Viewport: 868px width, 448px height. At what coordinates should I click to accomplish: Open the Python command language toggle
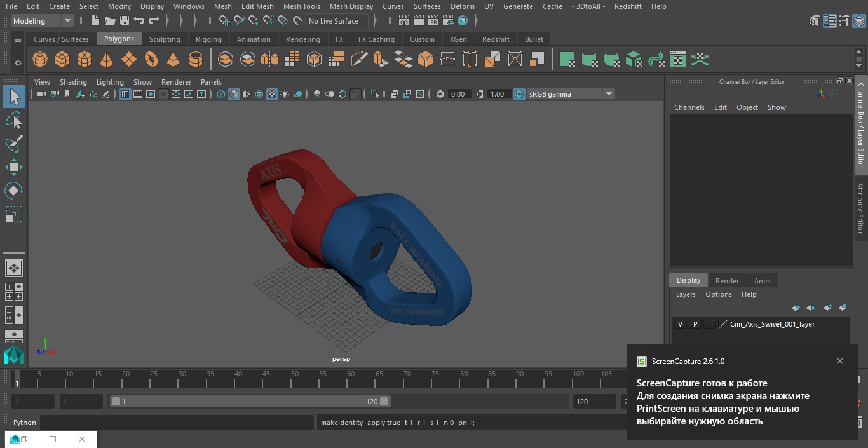coord(25,423)
